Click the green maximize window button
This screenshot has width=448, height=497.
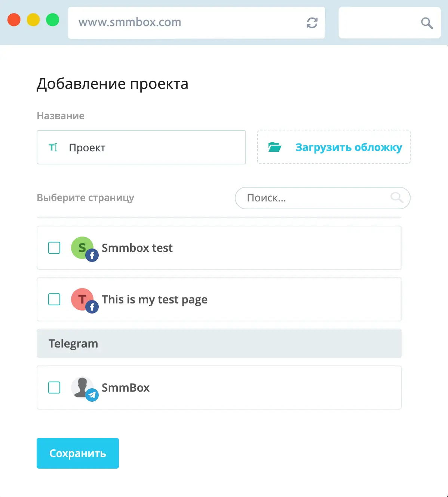point(53,20)
